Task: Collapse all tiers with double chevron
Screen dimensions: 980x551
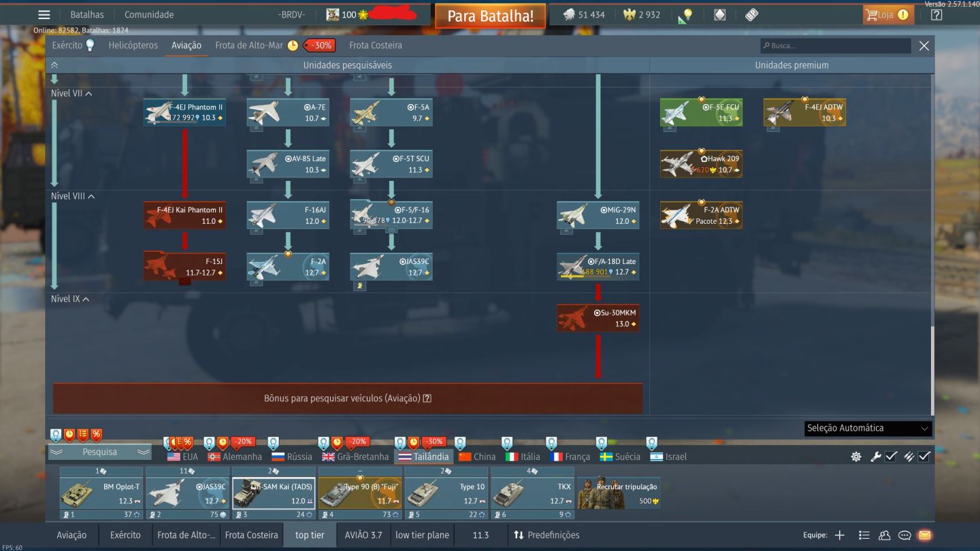Action: click(x=54, y=65)
